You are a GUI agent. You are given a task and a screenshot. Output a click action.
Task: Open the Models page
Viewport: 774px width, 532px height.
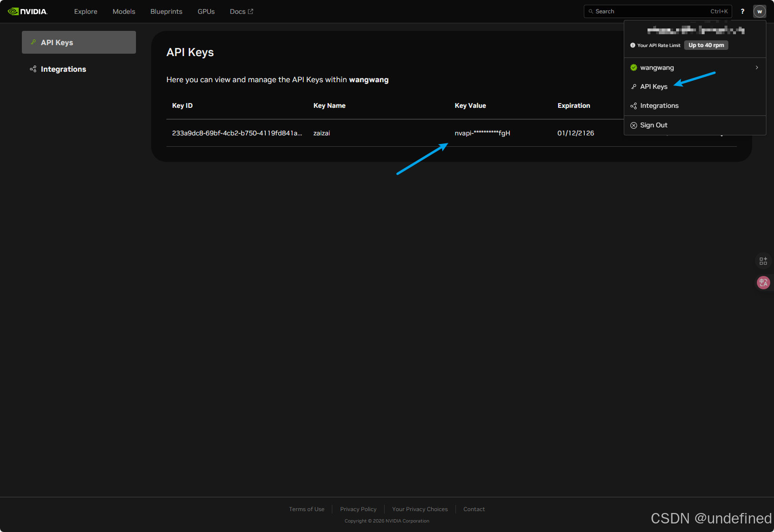[x=124, y=11]
